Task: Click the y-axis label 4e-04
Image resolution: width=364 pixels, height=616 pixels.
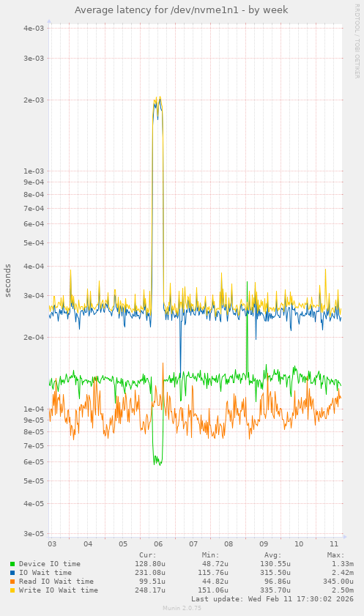Action: pyautogui.click(x=34, y=267)
